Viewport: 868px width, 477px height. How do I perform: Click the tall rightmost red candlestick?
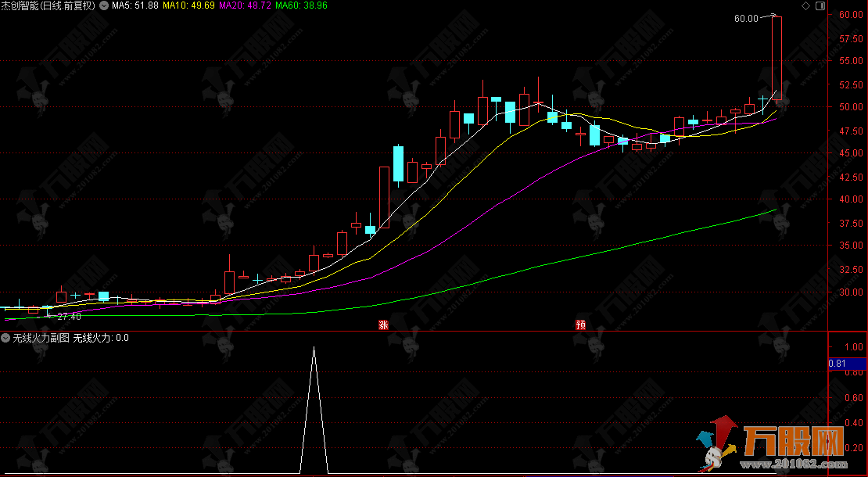777,55
